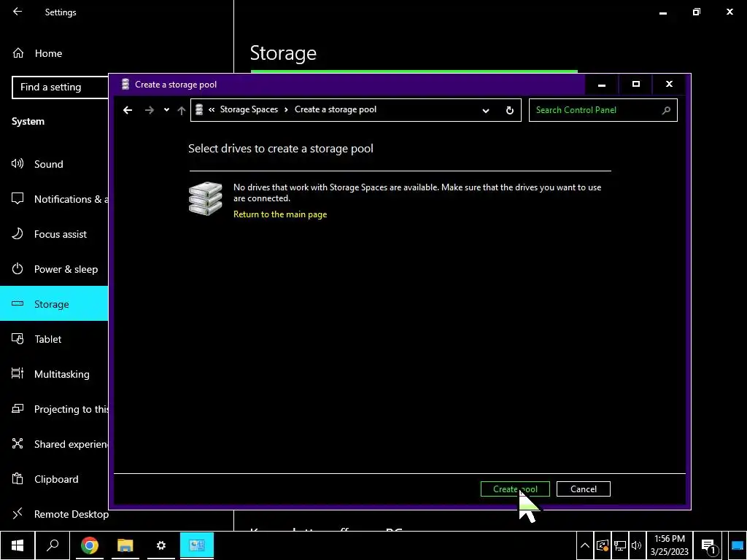Open Shared experiences settings
This screenshot has width=747, height=560.
[54, 444]
